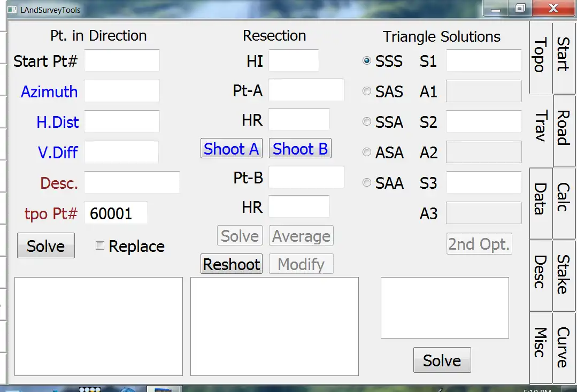The height and width of the screenshot is (392, 577).
Task: Enable the Replace checkbox
Action: (99, 245)
